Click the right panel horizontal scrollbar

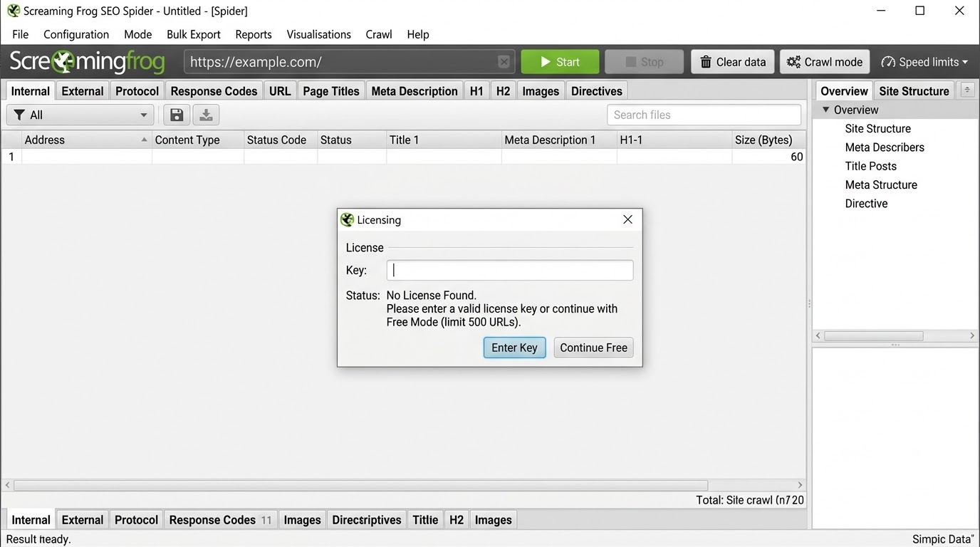873,335
